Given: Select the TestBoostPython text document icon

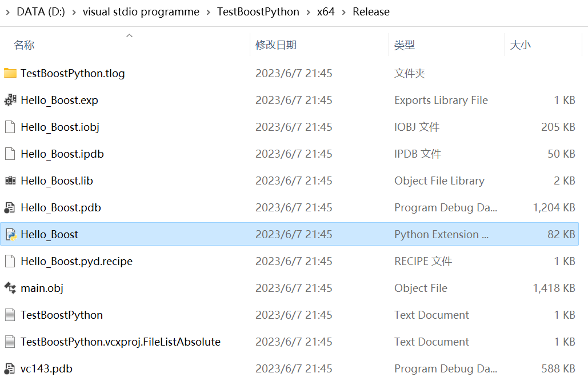Looking at the screenshot, I should point(10,315).
